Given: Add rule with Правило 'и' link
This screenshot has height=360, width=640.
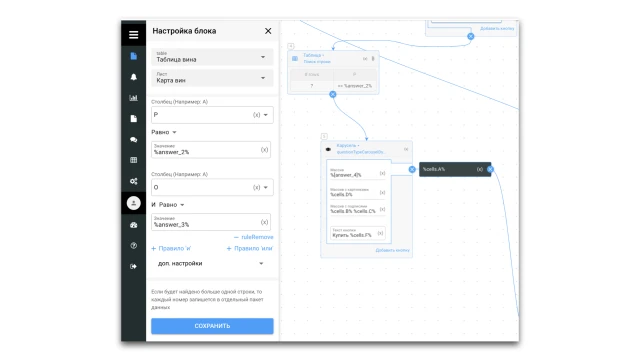Looking at the screenshot, I should [x=171, y=248].
